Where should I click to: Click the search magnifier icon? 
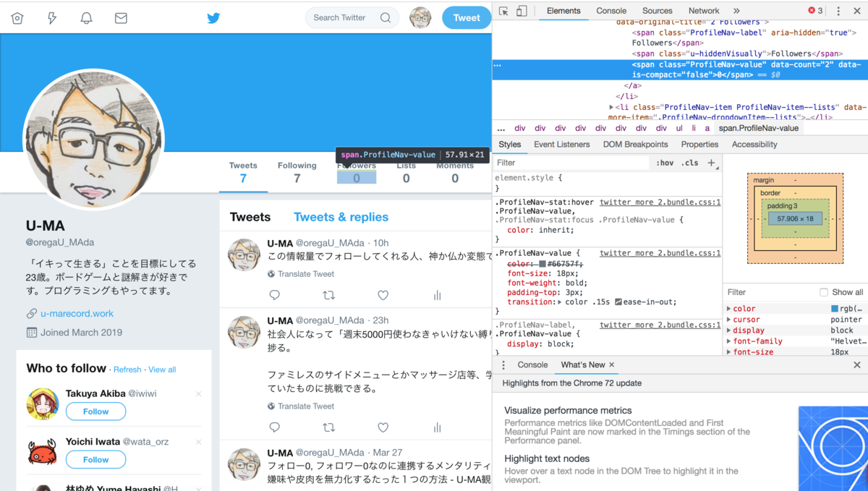(x=386, y=18)
